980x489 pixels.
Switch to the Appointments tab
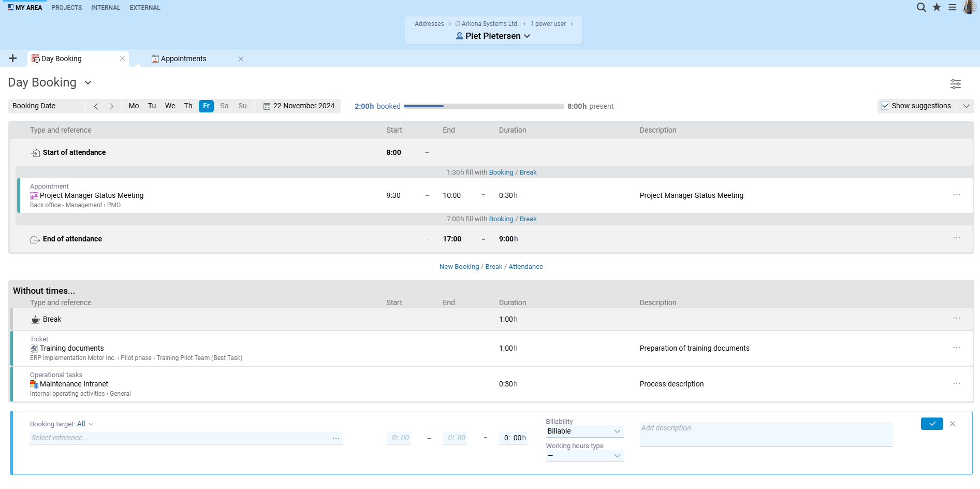(183, 59)
